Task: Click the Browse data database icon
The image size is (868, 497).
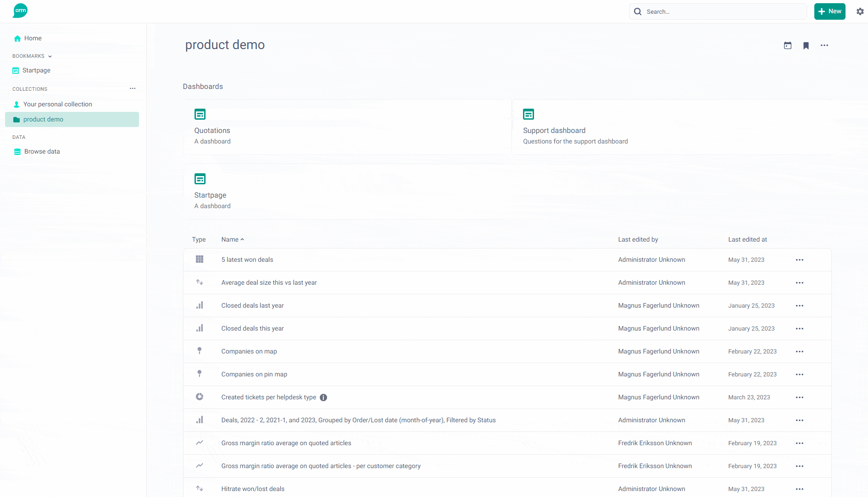Action: [17, 151]
